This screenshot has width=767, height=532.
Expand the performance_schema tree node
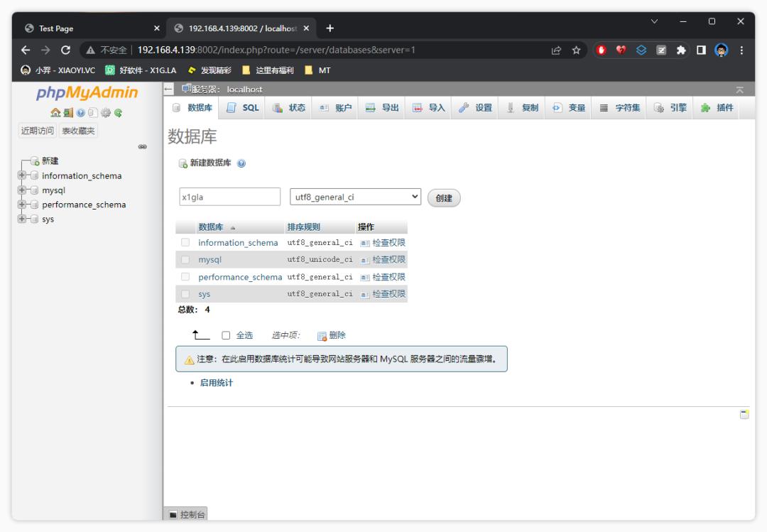(x=21, y=205)
